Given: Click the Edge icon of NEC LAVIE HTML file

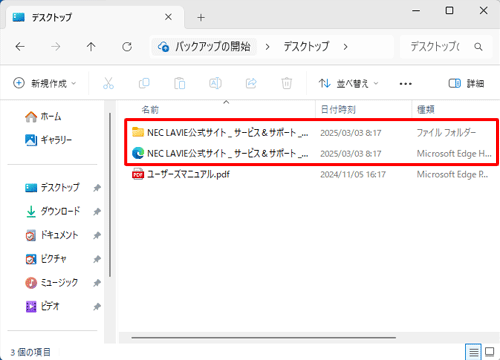Looking at the screenshot, I should [x=138, y=153].
